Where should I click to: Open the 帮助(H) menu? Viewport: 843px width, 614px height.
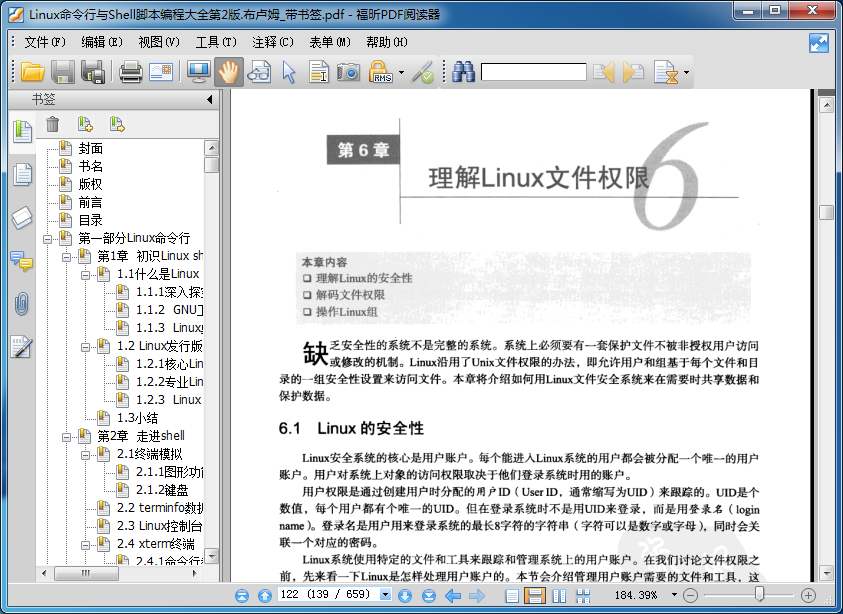pyautogui.click(x=387, y=42)
